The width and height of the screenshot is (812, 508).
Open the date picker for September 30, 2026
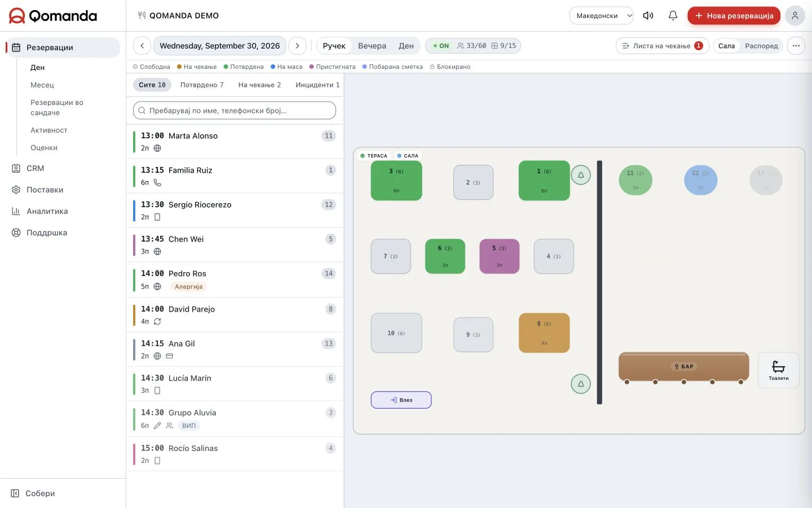coord(220,46)
